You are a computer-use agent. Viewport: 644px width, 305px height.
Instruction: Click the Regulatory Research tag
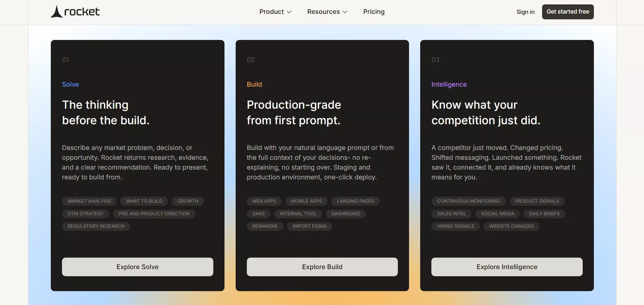96,226
